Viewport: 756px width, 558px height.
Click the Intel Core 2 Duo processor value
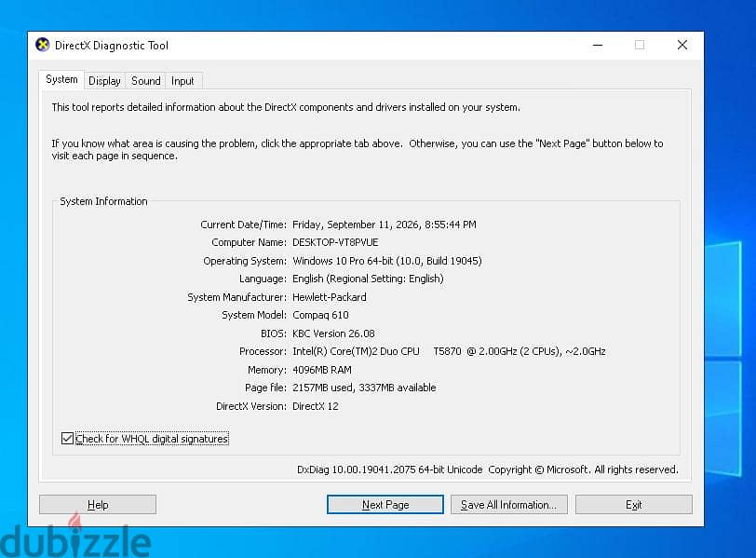pos(449,351)
